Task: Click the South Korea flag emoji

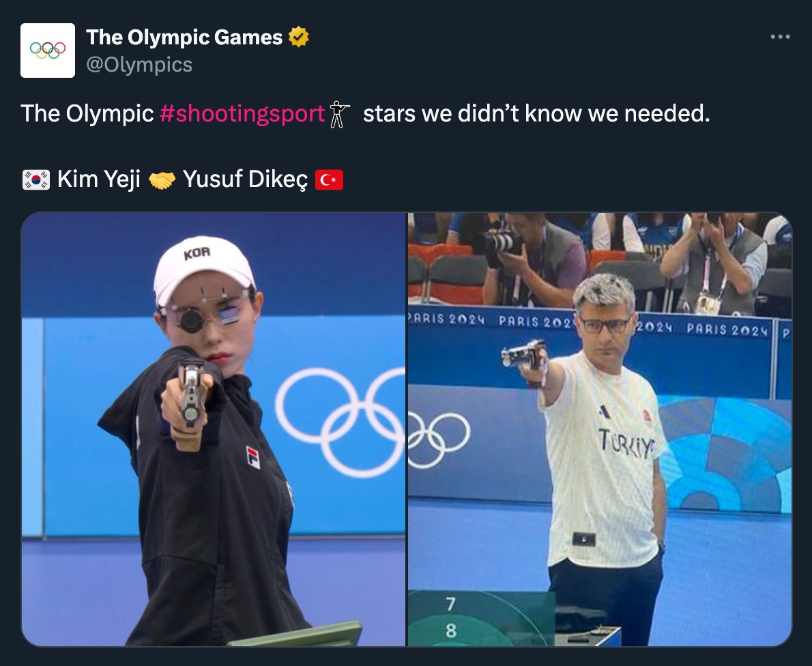Action: point(36,179)
